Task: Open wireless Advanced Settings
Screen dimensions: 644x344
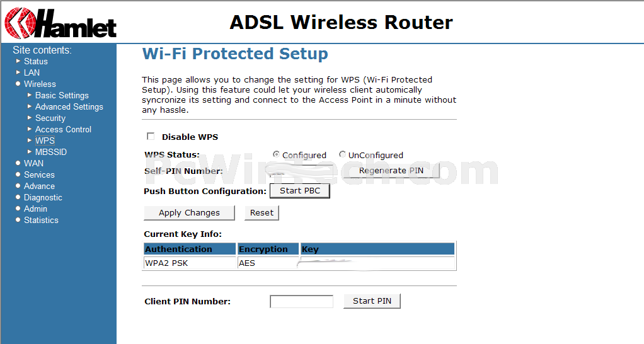Action: pyautogui.click(x=69, y=106)
